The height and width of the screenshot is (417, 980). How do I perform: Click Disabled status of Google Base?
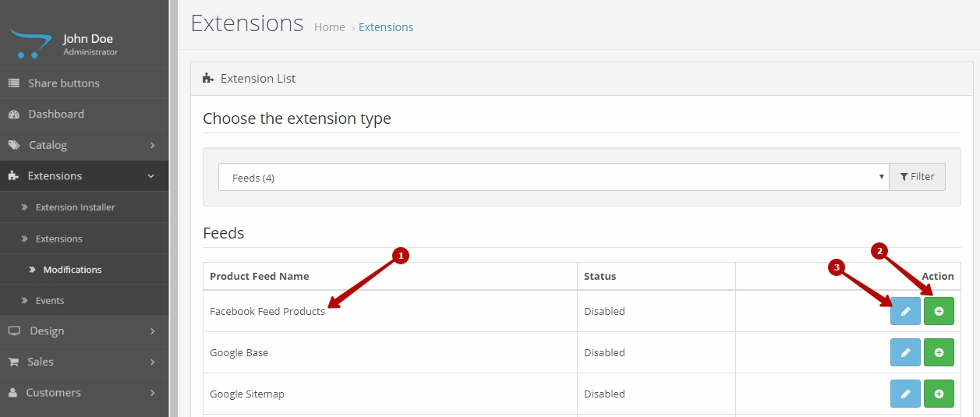(605, 352)
